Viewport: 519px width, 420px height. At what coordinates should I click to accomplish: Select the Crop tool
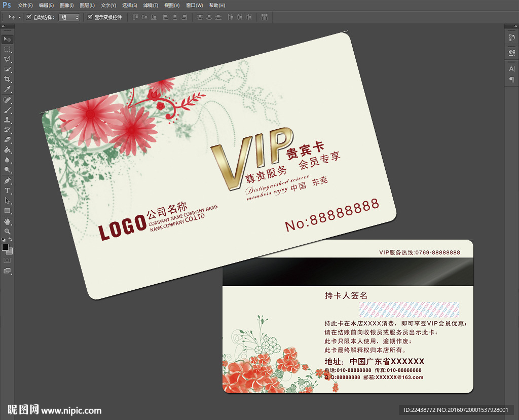pos(7,79)
